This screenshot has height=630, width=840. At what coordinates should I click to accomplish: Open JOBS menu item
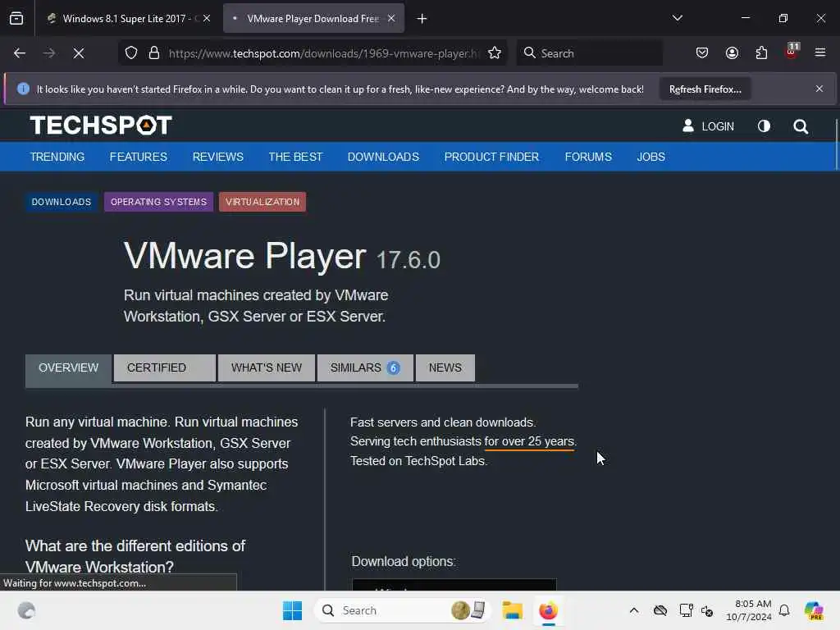tap(651, 157)
